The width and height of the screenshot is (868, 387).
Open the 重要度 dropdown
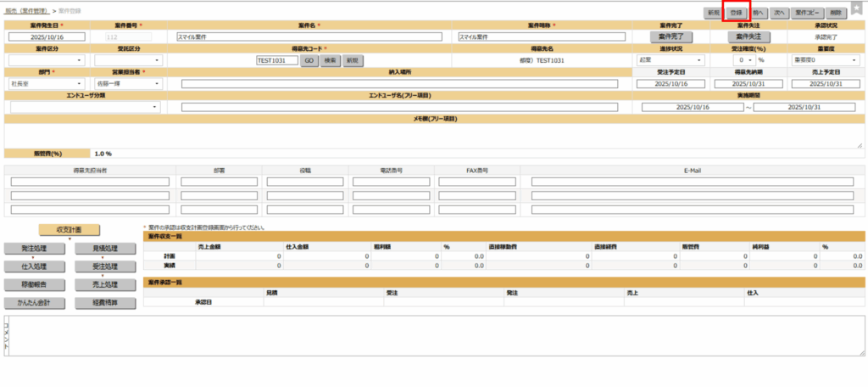tap(821, 60)
